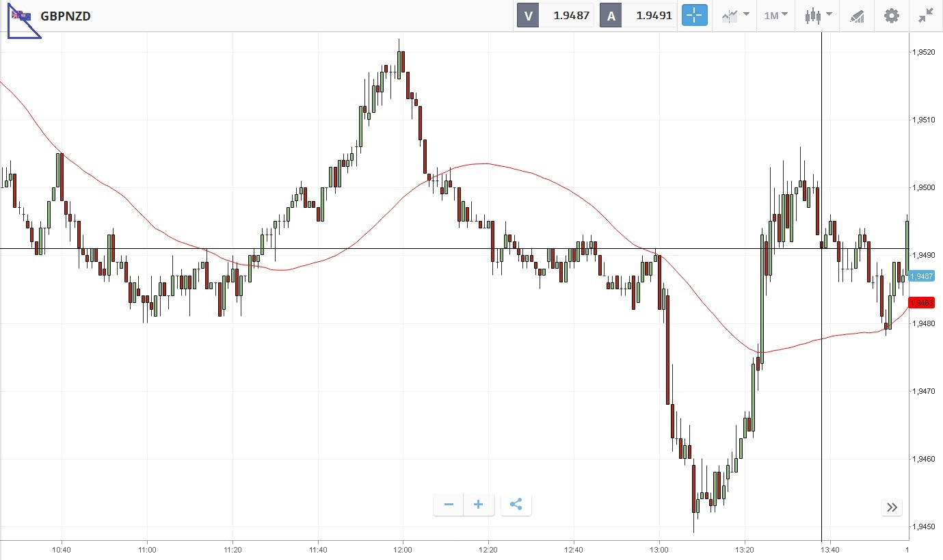Open chart settings gear

[x=892, y=15]
